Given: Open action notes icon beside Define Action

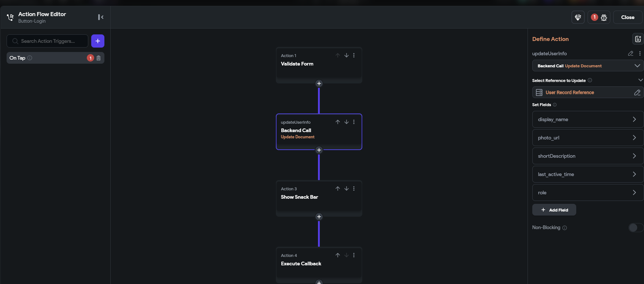Looking at the screenshot, I should coord(638,39).
